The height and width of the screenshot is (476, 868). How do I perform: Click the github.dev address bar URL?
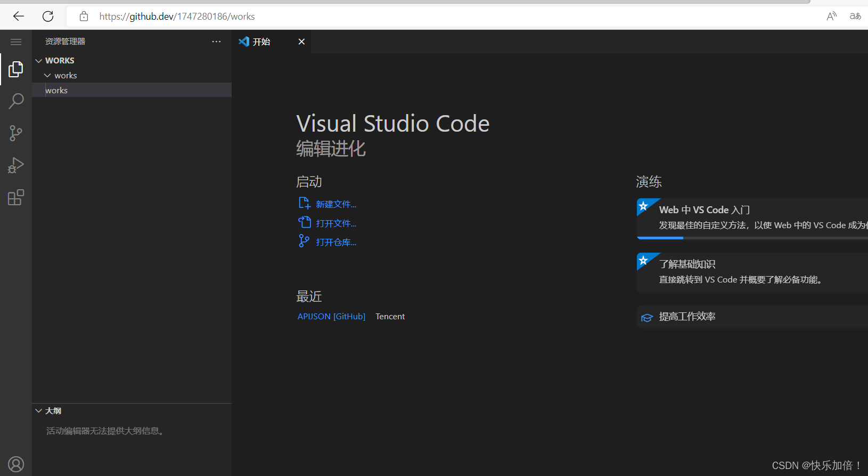[177, 17]
